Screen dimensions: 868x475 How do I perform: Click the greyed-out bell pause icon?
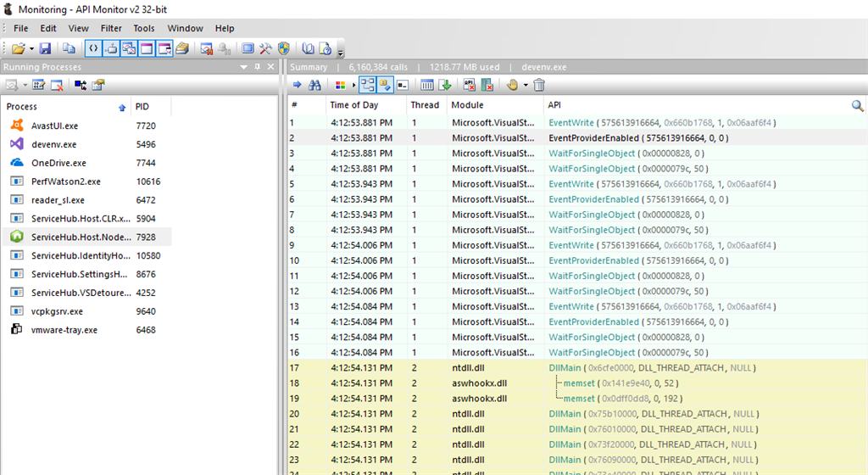(x=224, y=48)
